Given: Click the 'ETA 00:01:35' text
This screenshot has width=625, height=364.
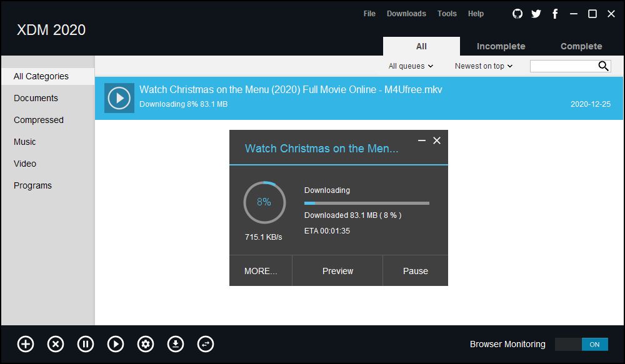Looking at the screenshot, I should (327, 230).
